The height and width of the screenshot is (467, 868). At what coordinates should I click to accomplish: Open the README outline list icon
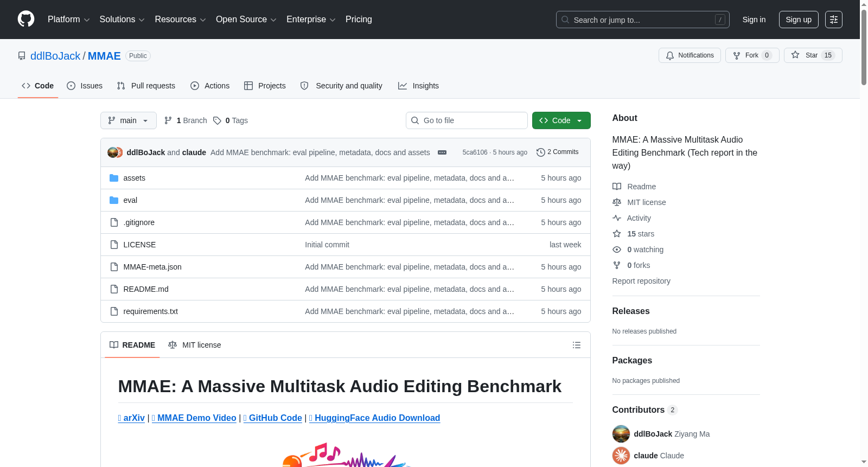(x=577, y=345)
